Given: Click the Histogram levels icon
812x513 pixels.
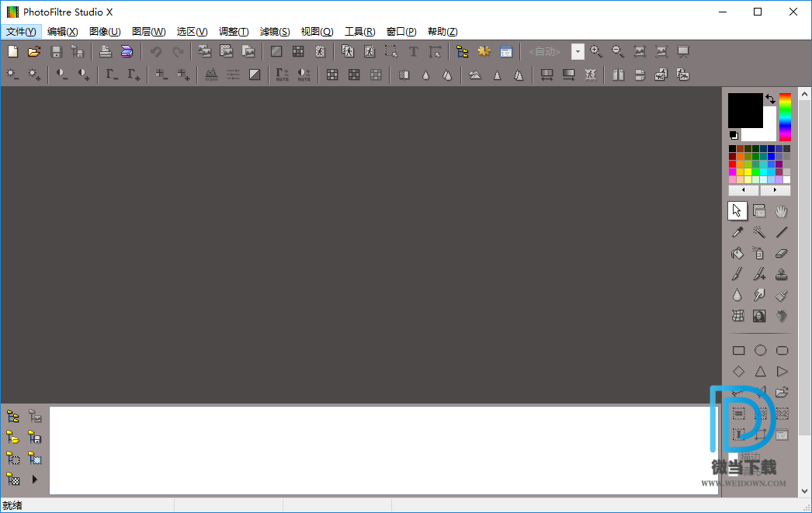Looking at the screenshot, I should [x=211, y=75].
